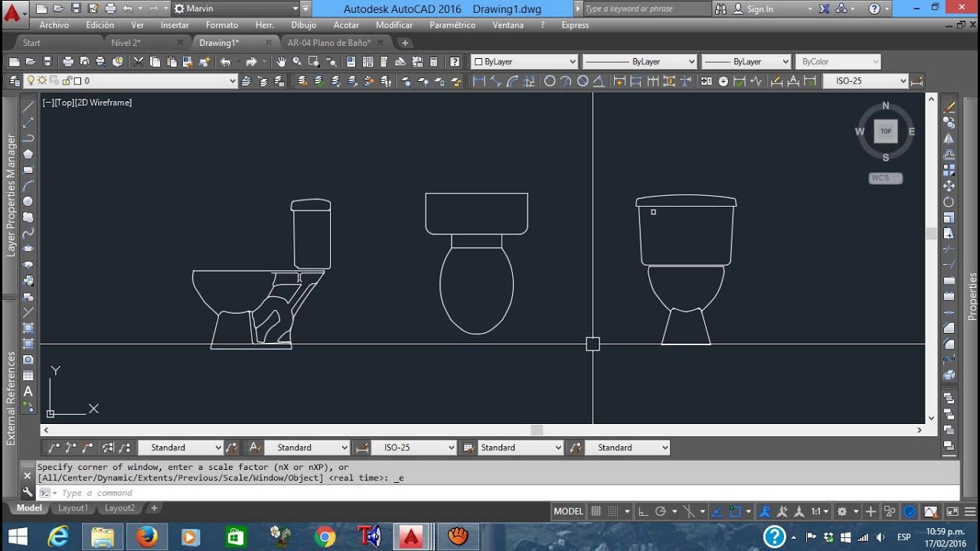980x551 pixels.
Task: Open the grayed ByColor plot style dropdown
Action: (838, 62)
